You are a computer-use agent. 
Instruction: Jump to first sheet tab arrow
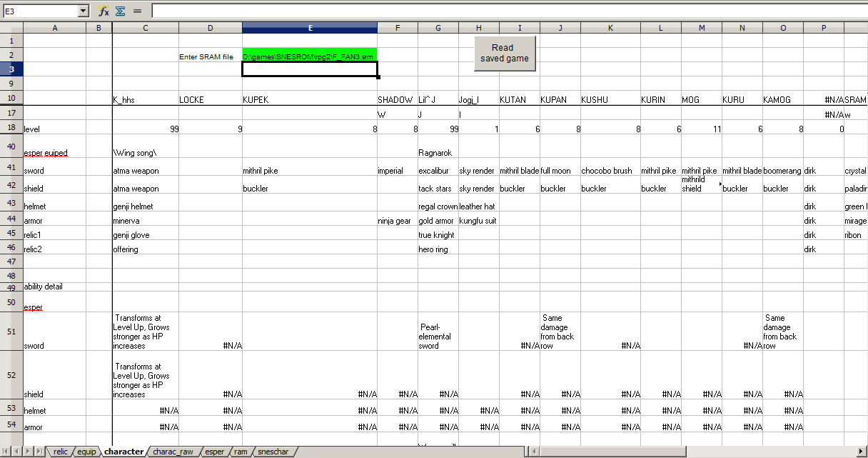point(6,452)
